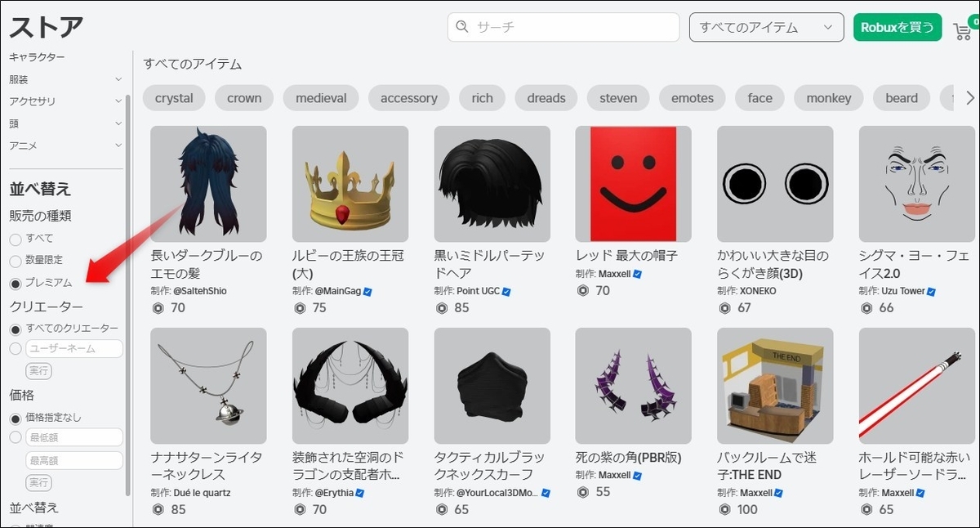
Task: Open black dragon horns thumbnail
Action: tap(350, 386)
